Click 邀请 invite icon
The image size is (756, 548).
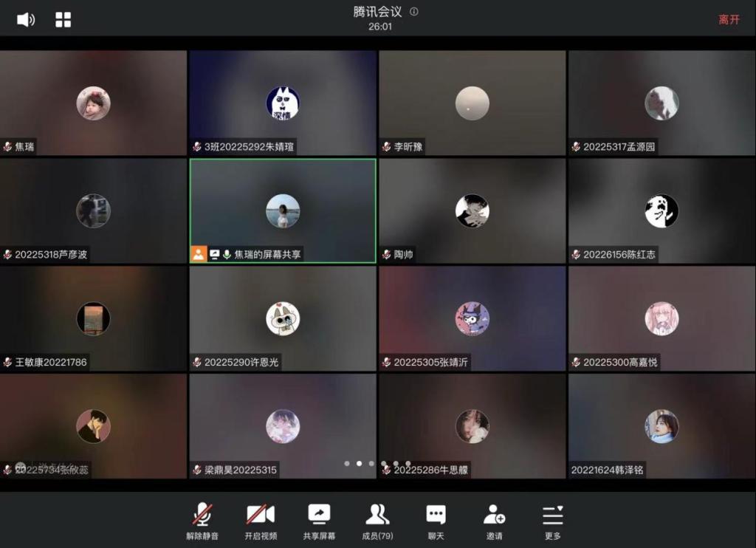[494, 515]
